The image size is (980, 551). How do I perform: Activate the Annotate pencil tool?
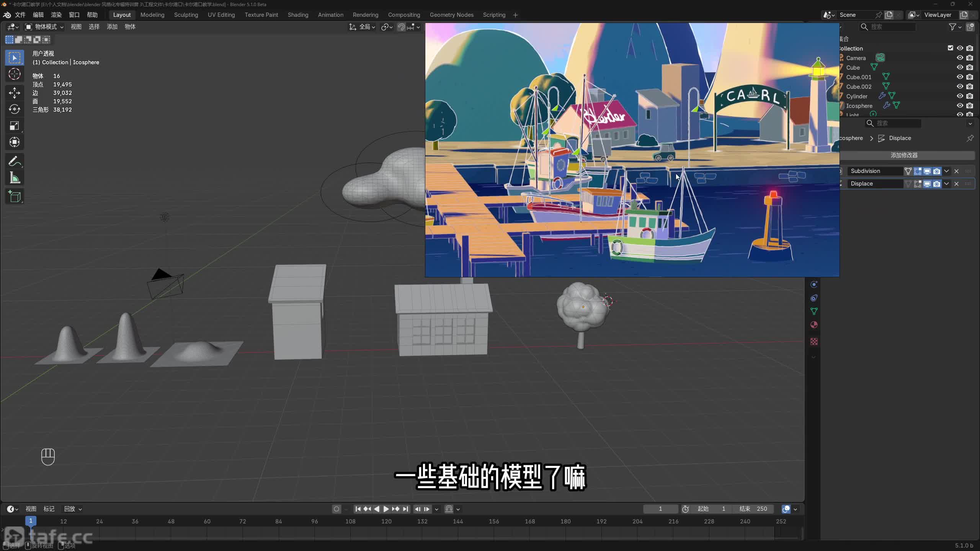click(15, 161)
